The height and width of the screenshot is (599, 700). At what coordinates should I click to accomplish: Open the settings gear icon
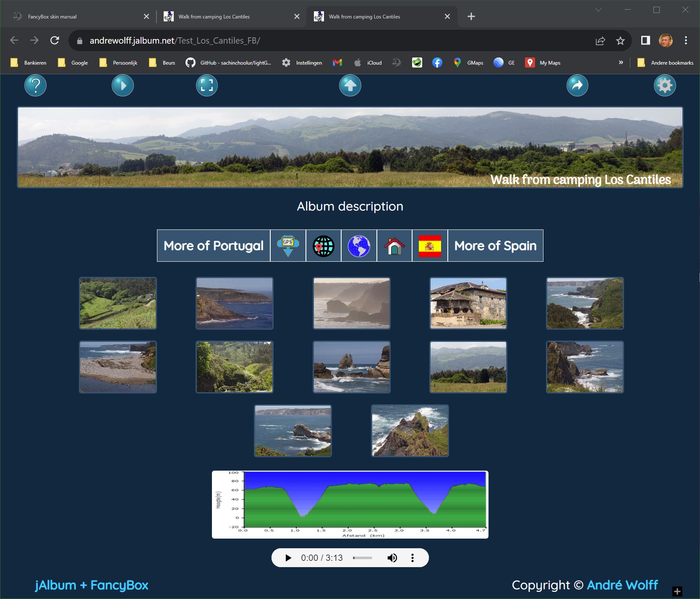click(665, 86)
